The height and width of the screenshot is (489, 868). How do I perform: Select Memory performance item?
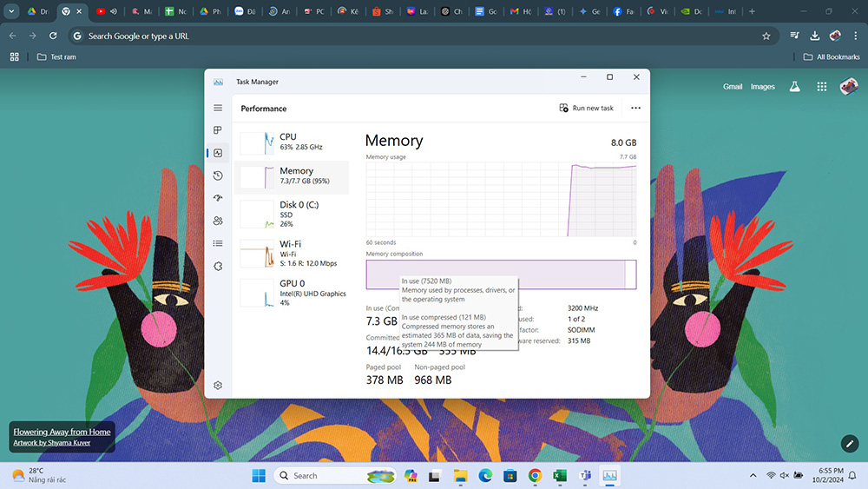click(x=292, y=176)
